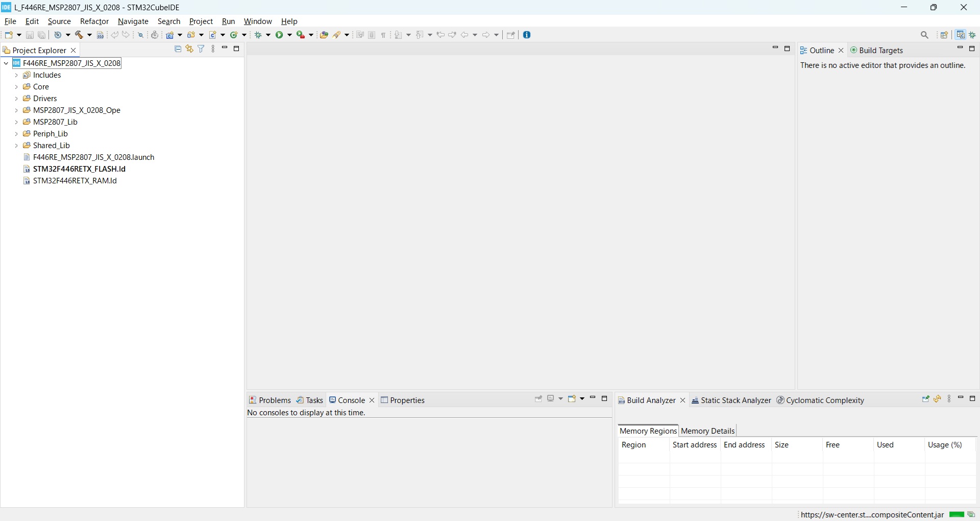
Task: Expand the MSP2807_Lib folder
Action: pos(16,123)
